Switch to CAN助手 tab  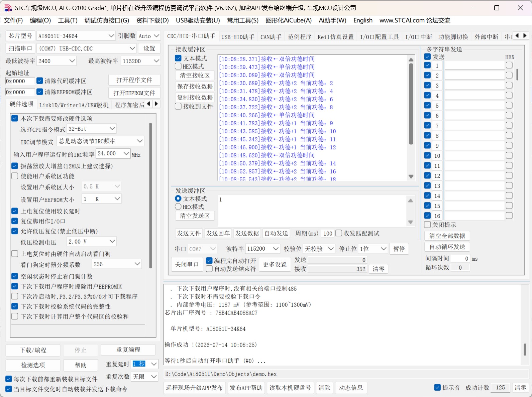[x=271, y=37]
